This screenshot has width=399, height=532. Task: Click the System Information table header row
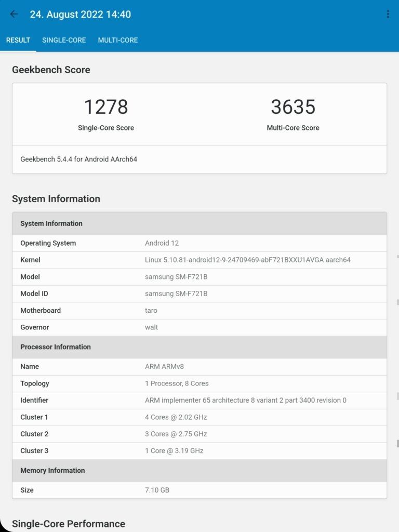[x=199, y=223]
